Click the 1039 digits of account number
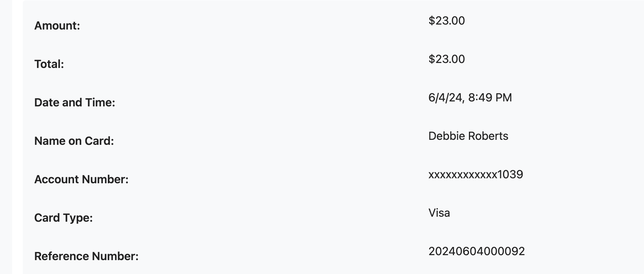Image resolution: width=644 pixels, height=274 pixels. point(510,174)
